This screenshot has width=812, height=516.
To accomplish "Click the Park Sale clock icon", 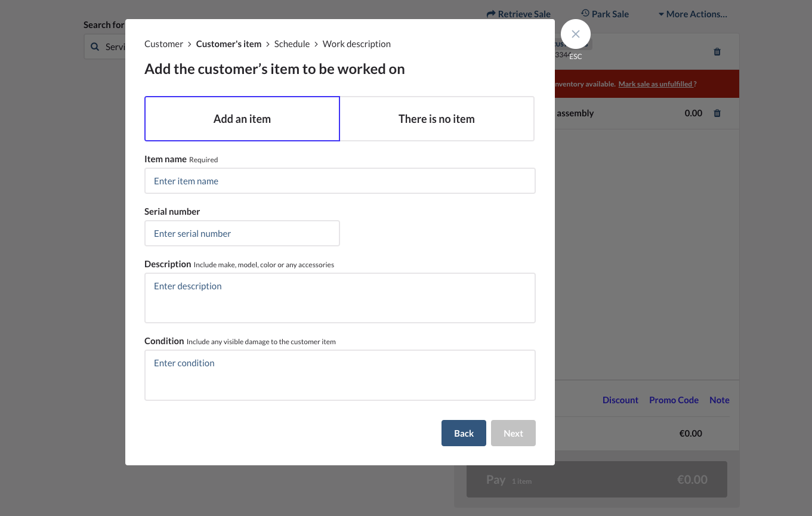I will (585, 13).
